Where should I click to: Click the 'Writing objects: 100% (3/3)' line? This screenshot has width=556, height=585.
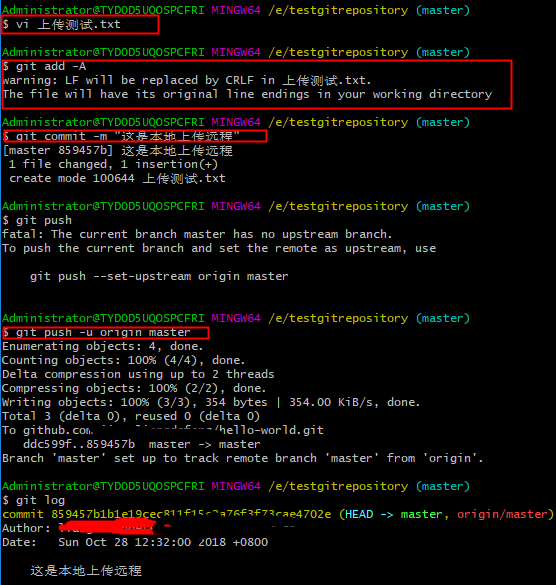click(x=211, y=402)
